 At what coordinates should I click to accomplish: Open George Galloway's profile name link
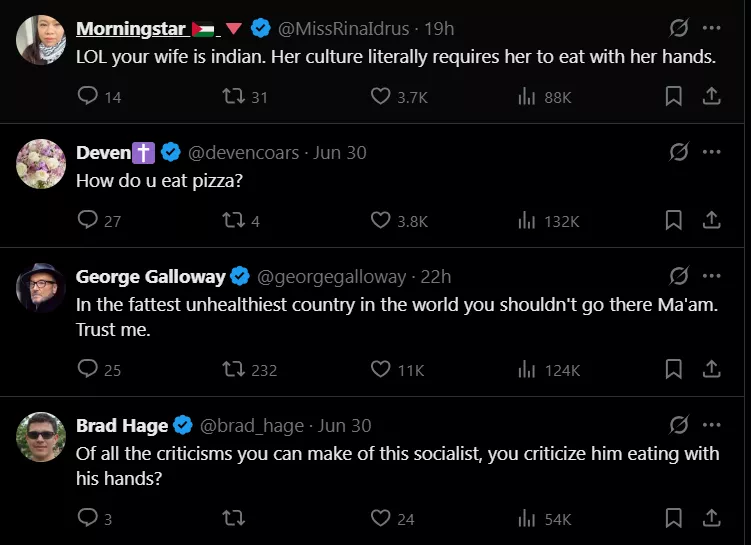pyautogui.click(x=149, y=277)
